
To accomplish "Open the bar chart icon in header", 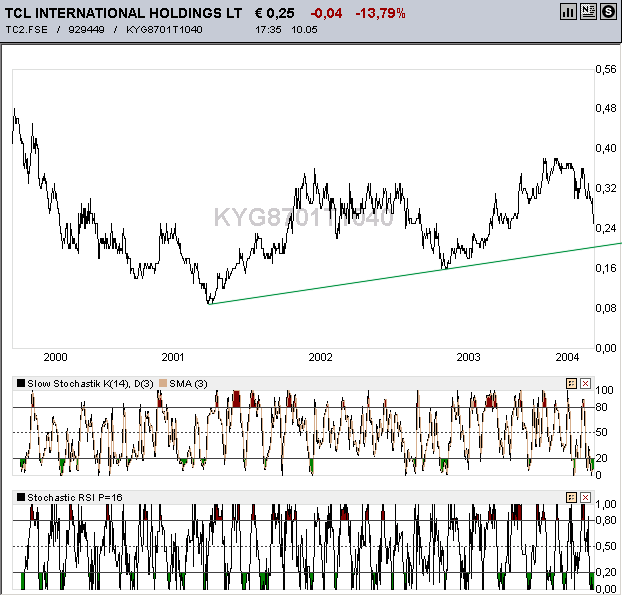I will coord(568,12).
